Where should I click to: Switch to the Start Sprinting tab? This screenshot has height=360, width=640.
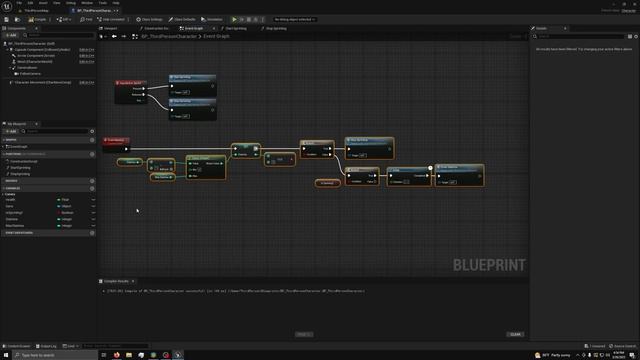(234, 28)
